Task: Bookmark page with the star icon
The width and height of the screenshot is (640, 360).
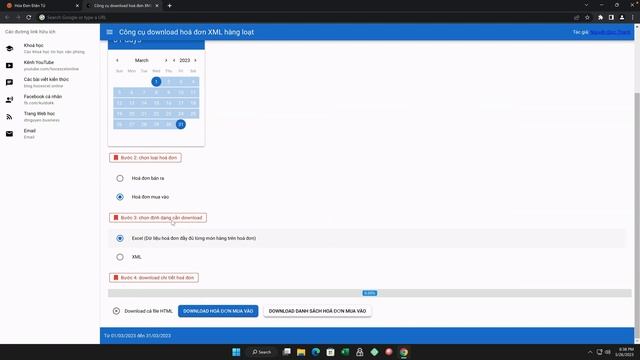Action: (x=587, y=18)
